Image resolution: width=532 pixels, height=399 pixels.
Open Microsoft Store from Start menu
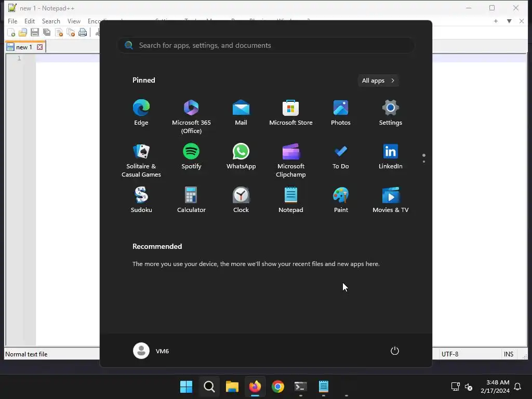pyautogui.click(x=291, y=113)
